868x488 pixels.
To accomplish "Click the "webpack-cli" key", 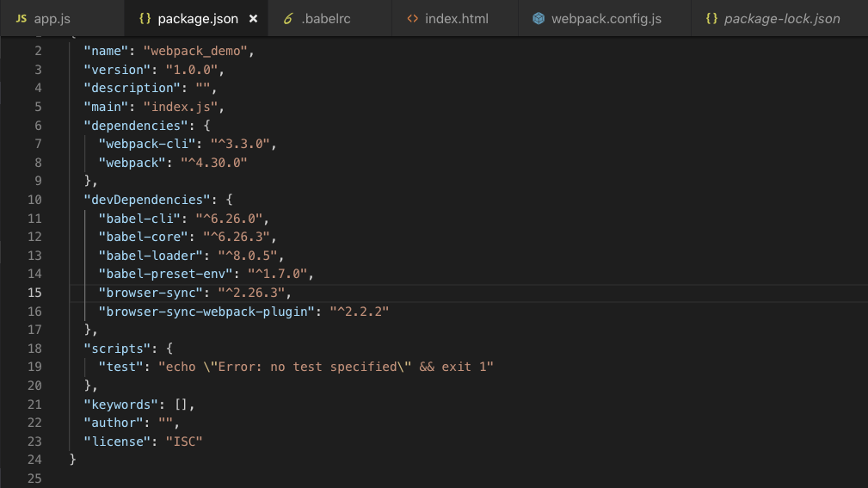I will tap(147, 144).
